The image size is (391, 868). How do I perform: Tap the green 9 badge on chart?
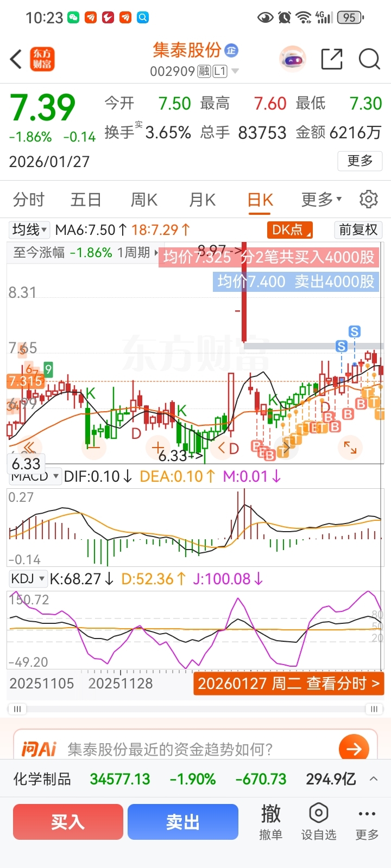(48, 370)
